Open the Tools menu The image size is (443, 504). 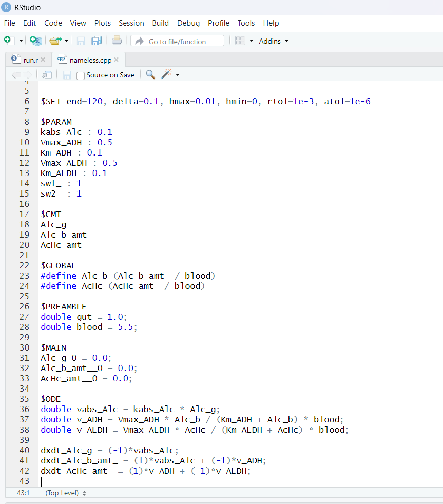(x=246, y=23)
